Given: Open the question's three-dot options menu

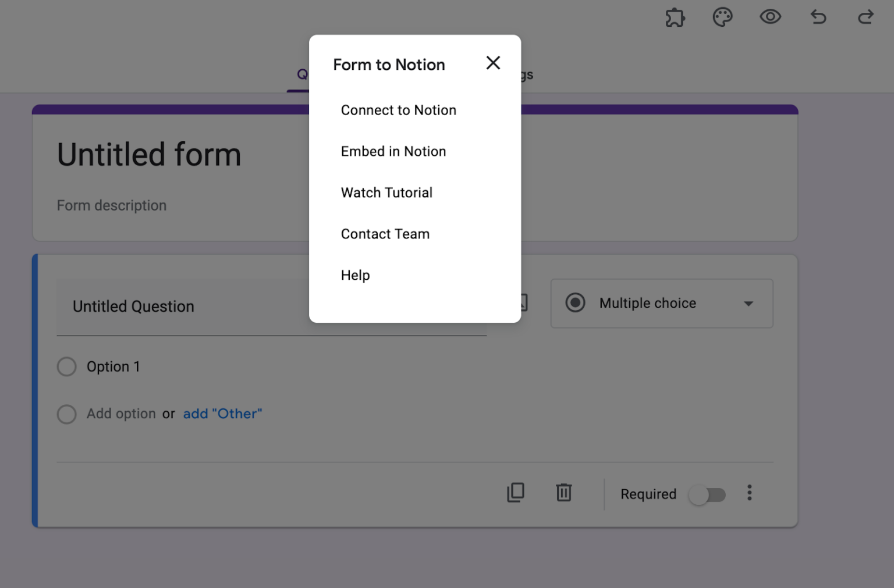Looking at the screenshot, I should pos(750,493).
